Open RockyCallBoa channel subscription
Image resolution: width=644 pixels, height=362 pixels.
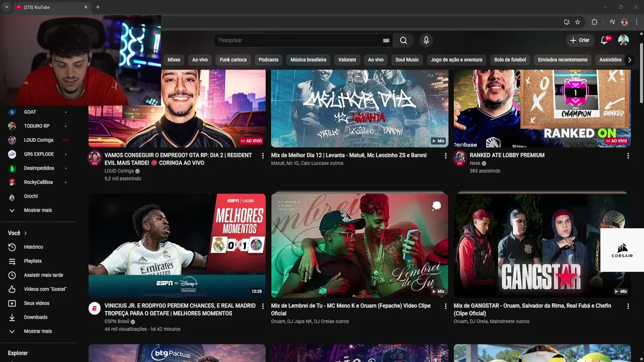[x=38, y=183]
